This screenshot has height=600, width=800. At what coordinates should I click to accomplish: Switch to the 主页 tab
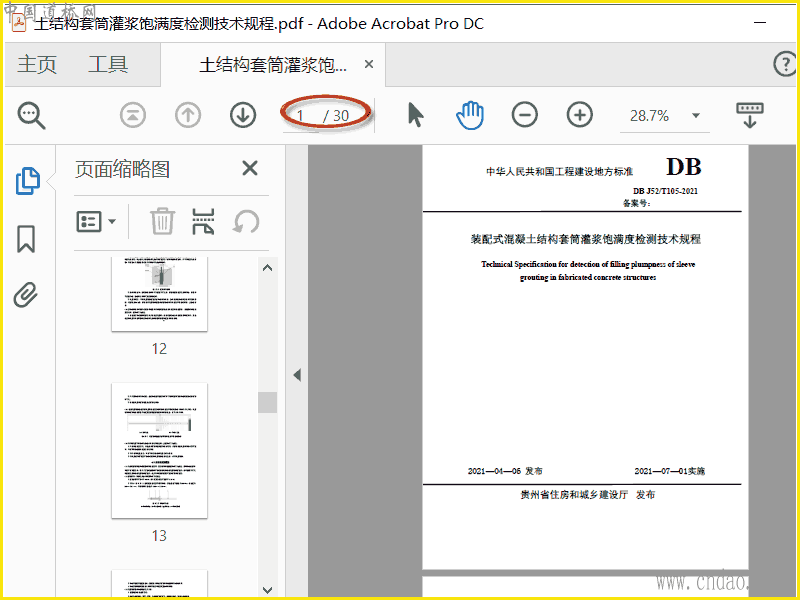tap(37, 64)
